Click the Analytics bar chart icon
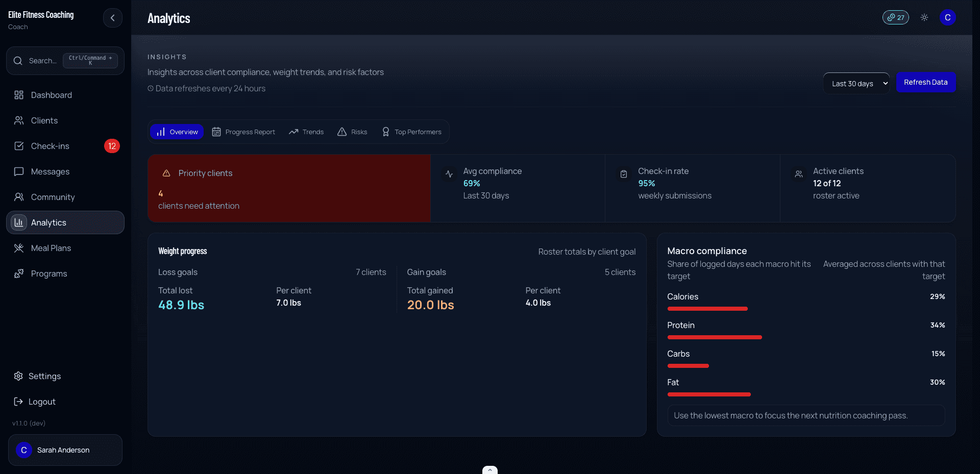980x474 pixels. click(x=19, y=222)
